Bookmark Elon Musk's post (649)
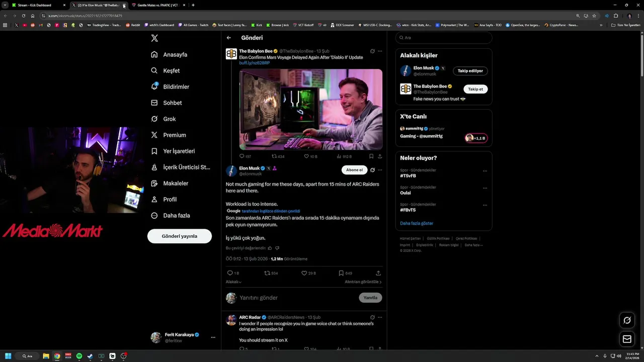The width and height of the screenshot is (644, 362). [345, 273]
